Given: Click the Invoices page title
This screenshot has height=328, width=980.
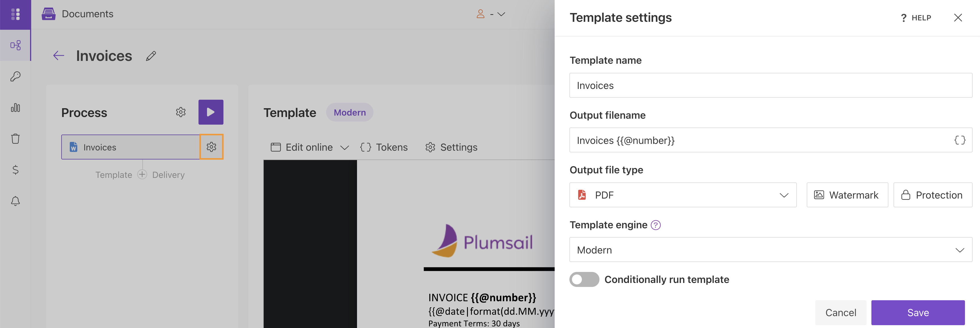Looking at the screenshot, I should pos(104,56).
